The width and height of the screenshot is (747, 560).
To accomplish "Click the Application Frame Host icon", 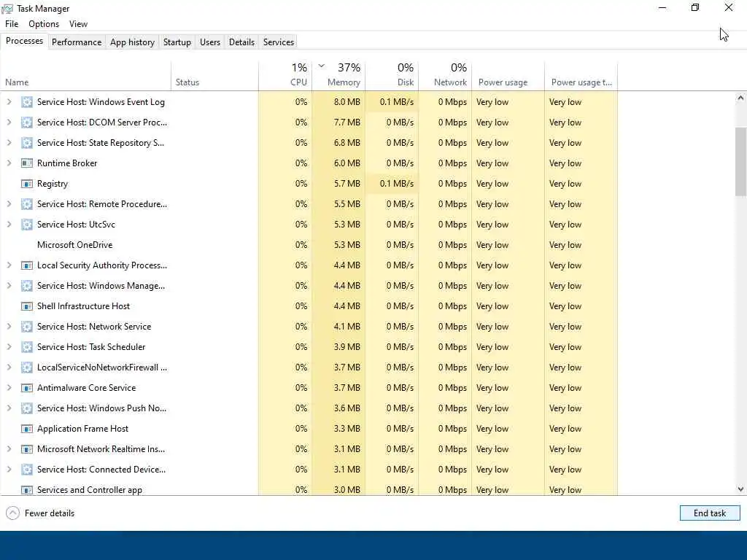I will point(27,429).
